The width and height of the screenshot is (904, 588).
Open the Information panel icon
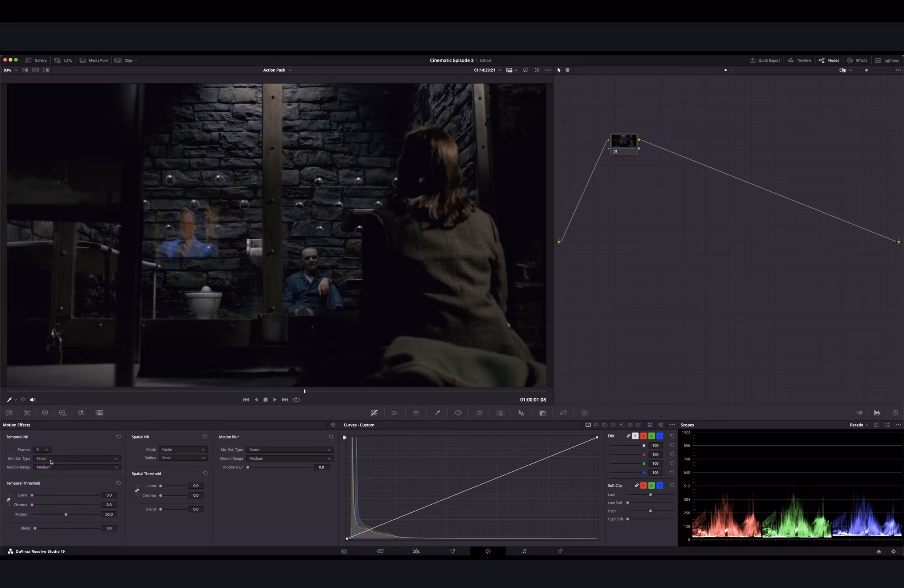[895, 413]
